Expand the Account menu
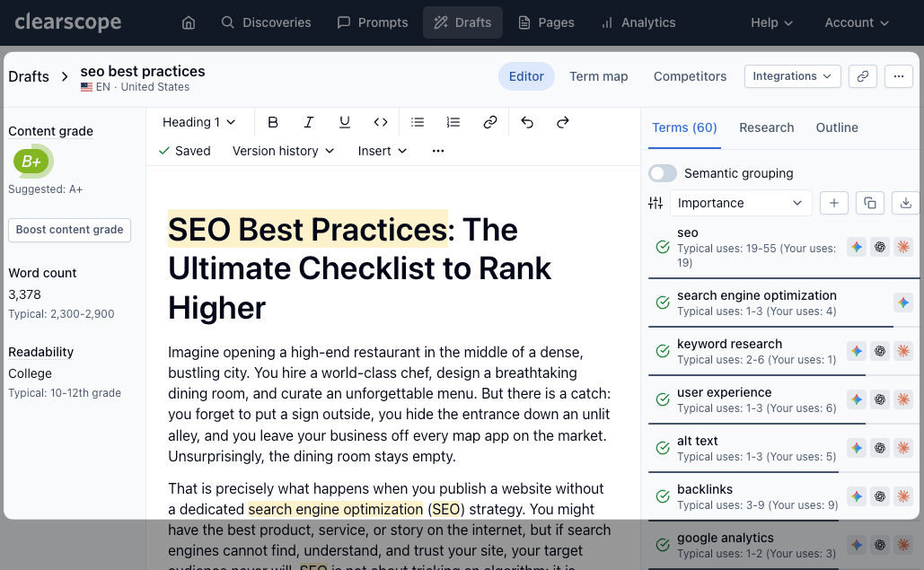 (857, 22)
